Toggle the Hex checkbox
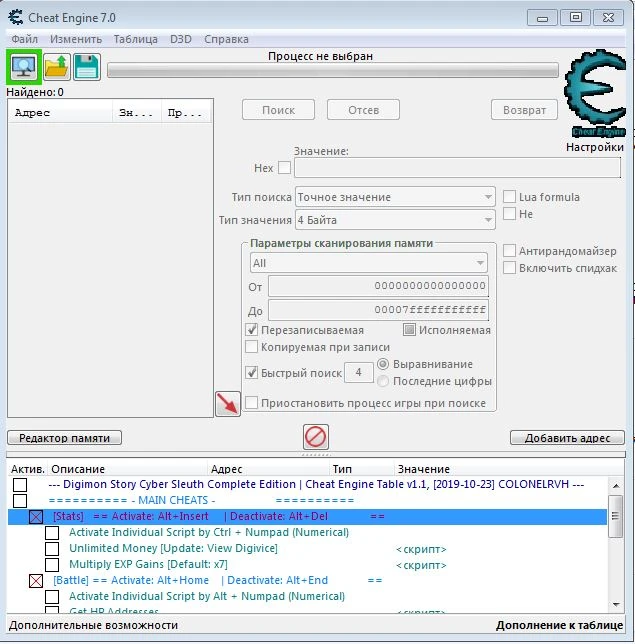The height and width of the screenshot is (644, 635). pyautogui.click(x=284, y=168)
